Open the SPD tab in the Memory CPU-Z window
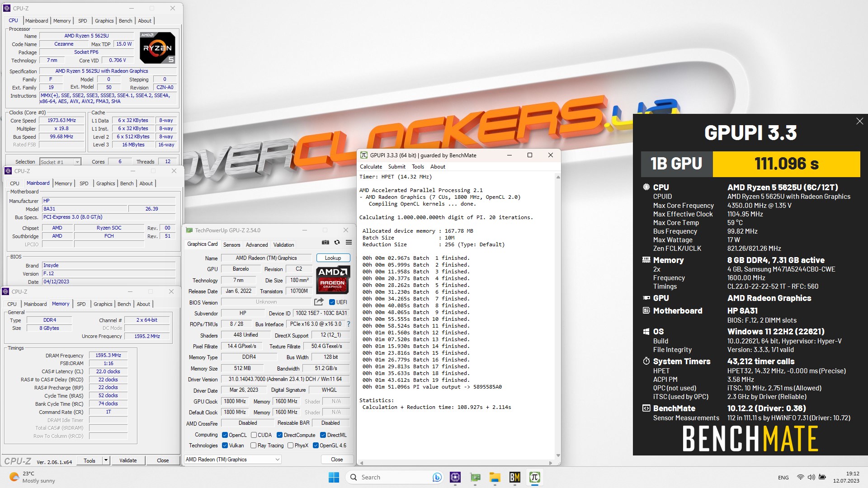This screenshot has width=868, height=488. tap(81, 304)
